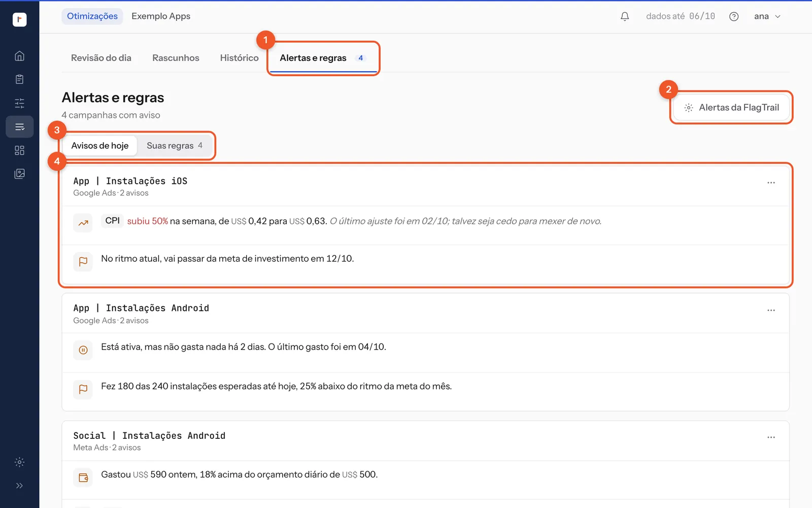Switch to the Rascunhos tab
The height and width of the screenshot is (508, 812).
click(176, 58)
